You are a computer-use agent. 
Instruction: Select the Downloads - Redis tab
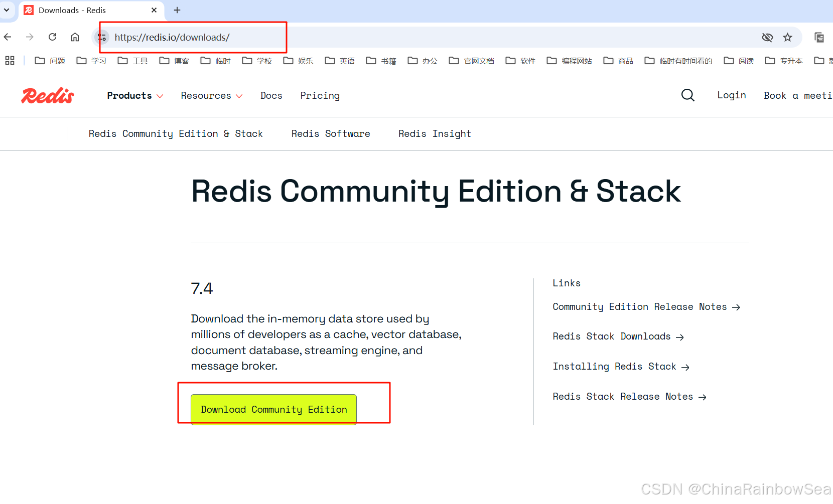[91, 11]
